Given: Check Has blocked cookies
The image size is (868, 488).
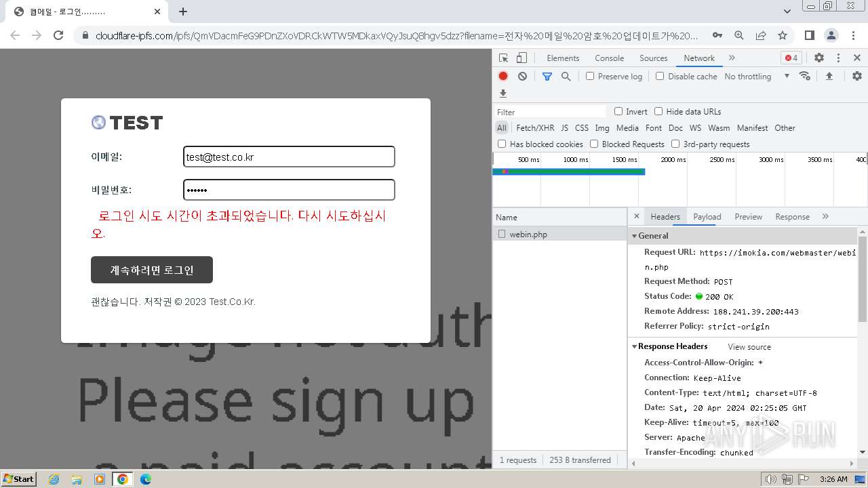Looking at the screenshot, I should click(x=502, y=144).
